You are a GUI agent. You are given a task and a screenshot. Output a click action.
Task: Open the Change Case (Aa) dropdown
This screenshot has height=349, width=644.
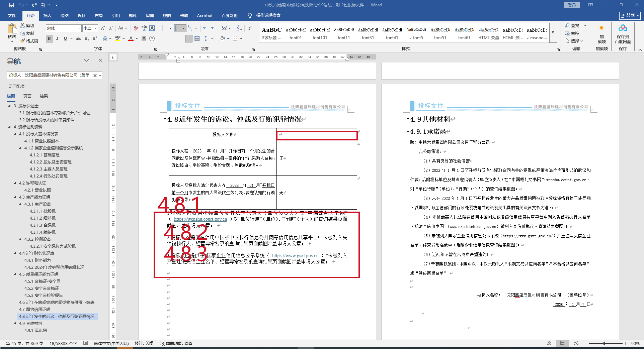click(123, 28)
